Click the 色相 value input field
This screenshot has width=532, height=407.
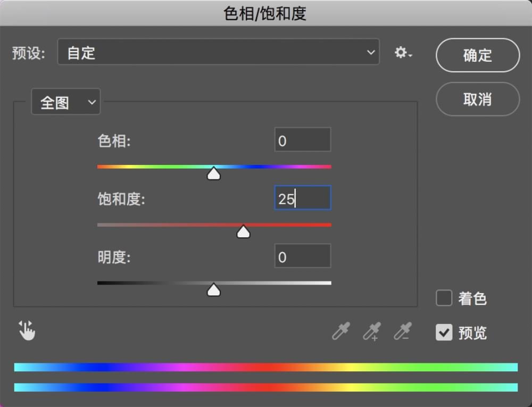coord(302,140)
